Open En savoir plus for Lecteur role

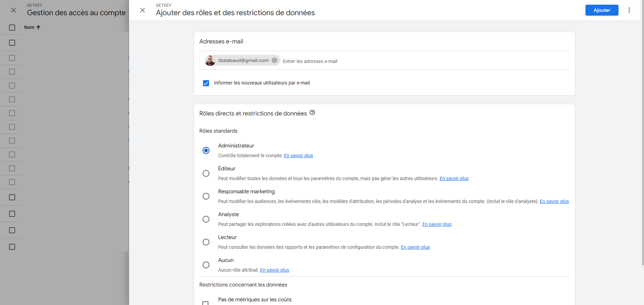click(415, 247)
